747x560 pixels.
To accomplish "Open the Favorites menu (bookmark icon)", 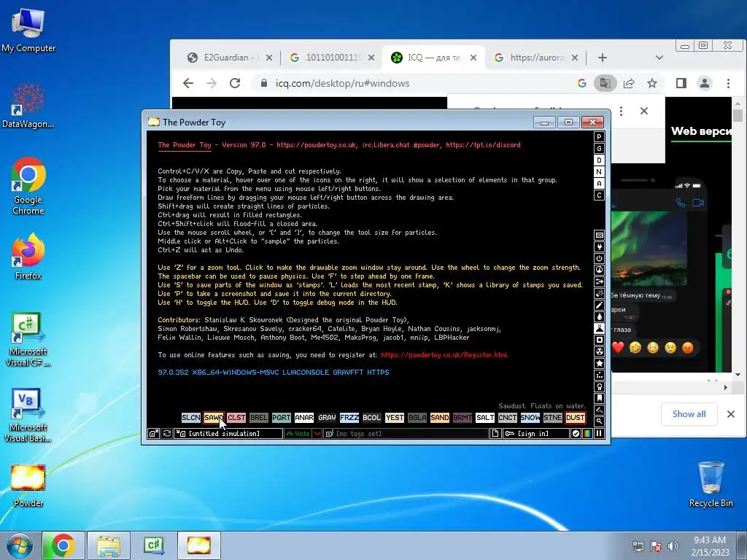I will (x=600, y=399).
